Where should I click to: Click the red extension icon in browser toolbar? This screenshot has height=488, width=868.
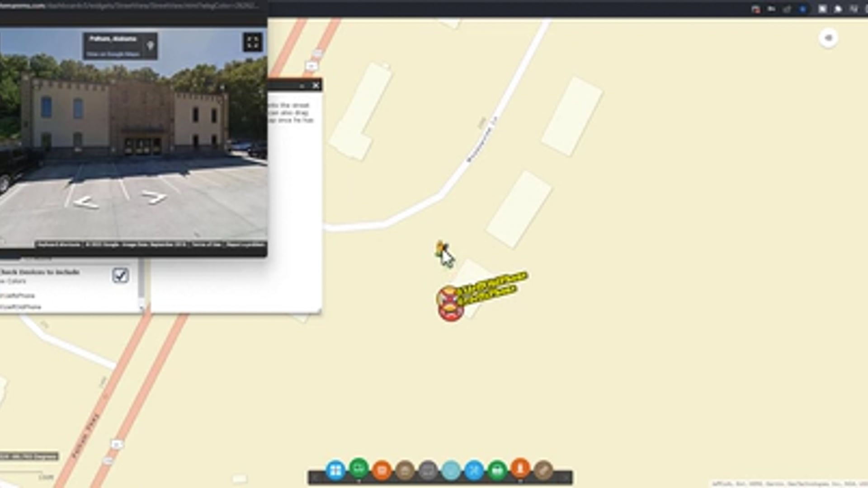[x=755, y=9]
